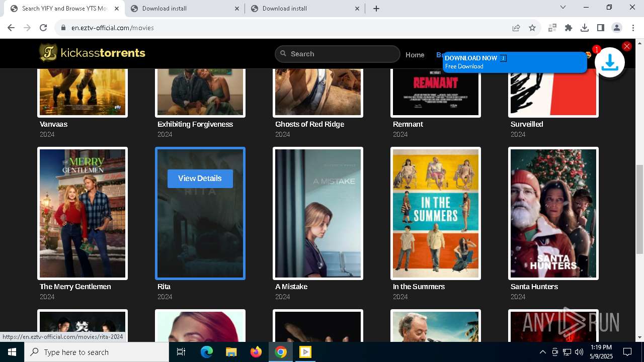Viewport: 644px width, 362px height.
Task: Open the Chrome profile avatar
Action: 617,28
